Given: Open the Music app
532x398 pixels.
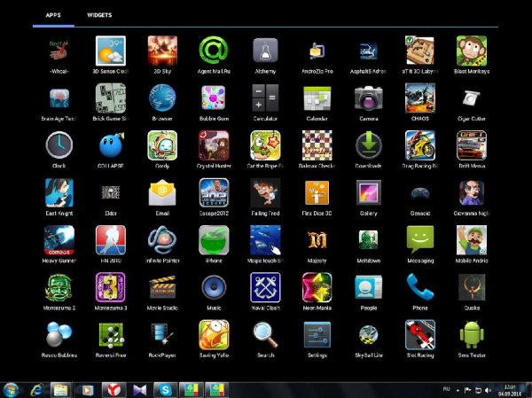Looking at the screenshot, I should tap(214, 287).
